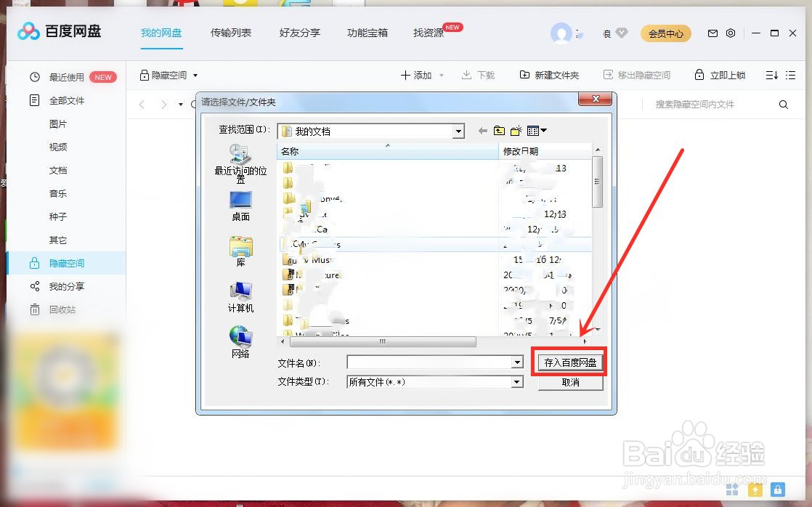Select 网络 in places bar
This screenshot has width=812, height=507.
click(240, 342)
